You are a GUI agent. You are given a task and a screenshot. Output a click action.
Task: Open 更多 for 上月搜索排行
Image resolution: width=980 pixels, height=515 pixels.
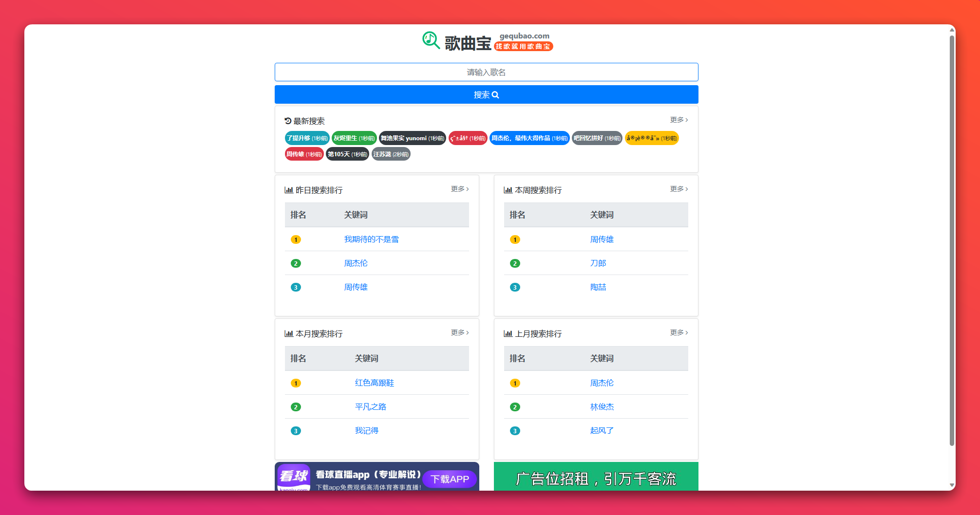tap(678, 332)
